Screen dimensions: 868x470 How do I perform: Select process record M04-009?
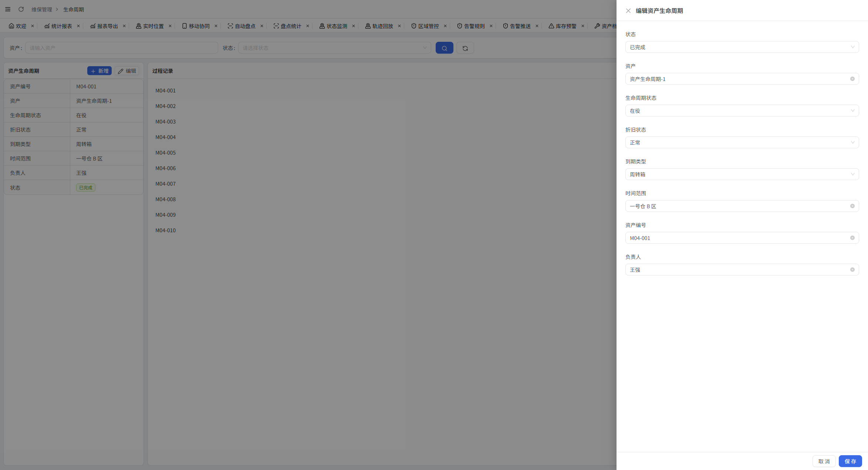(165, 215)
